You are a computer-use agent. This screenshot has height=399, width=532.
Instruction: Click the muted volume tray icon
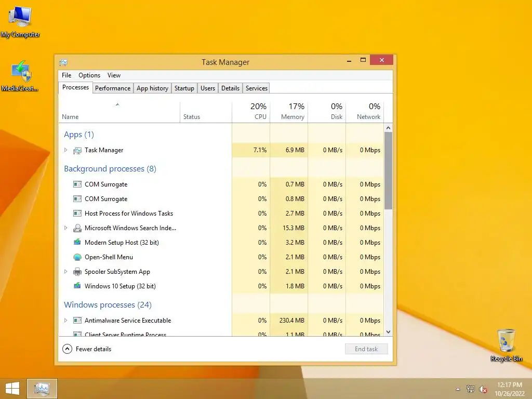click(x=483, y=389)
